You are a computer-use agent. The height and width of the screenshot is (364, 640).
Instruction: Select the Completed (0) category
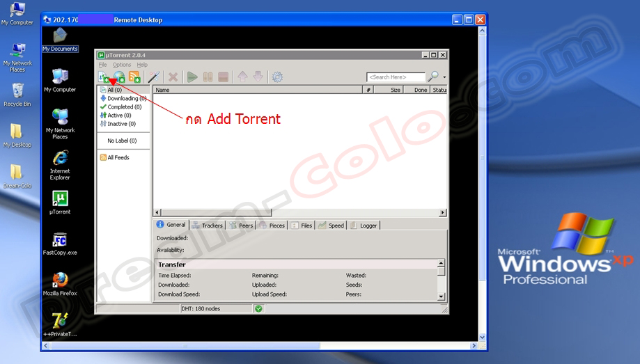tap(120, 107)
